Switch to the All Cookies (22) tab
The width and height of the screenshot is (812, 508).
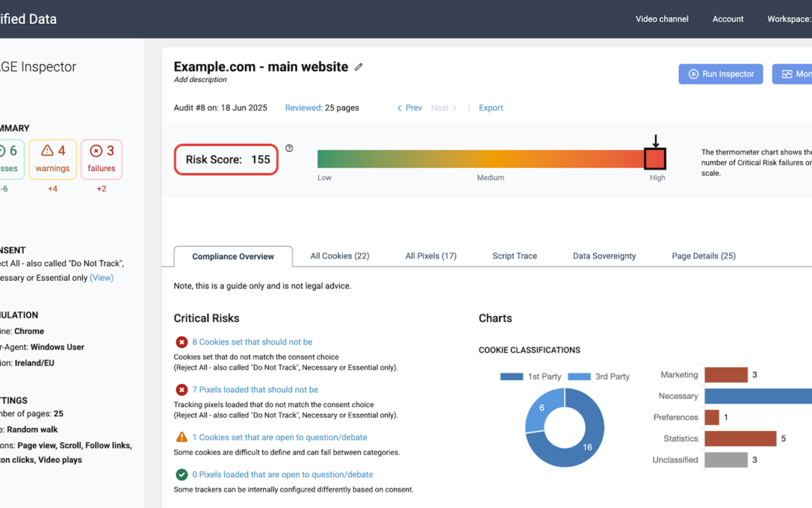tap(340, 256)
